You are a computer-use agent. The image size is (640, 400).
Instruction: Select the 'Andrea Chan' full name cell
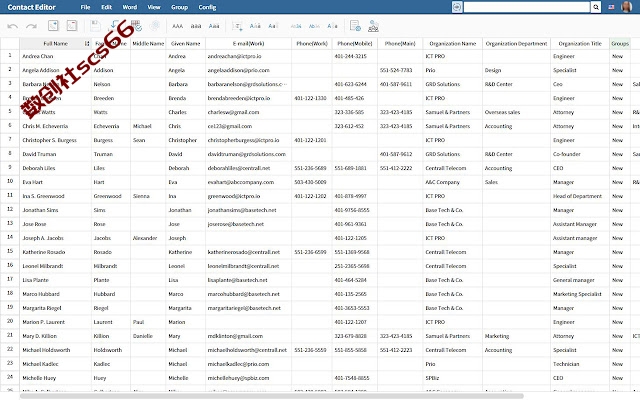[x=56, y=56]
